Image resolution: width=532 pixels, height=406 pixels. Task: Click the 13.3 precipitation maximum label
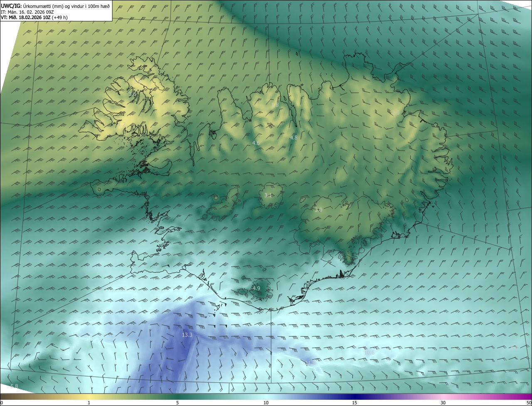[x=187, y=335]
